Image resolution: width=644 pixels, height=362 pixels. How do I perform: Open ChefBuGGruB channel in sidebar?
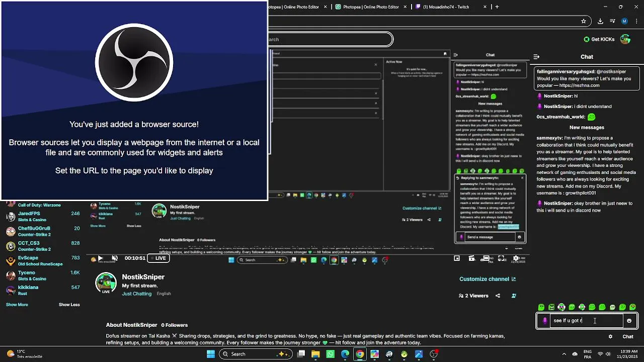[x=43, y=231]
